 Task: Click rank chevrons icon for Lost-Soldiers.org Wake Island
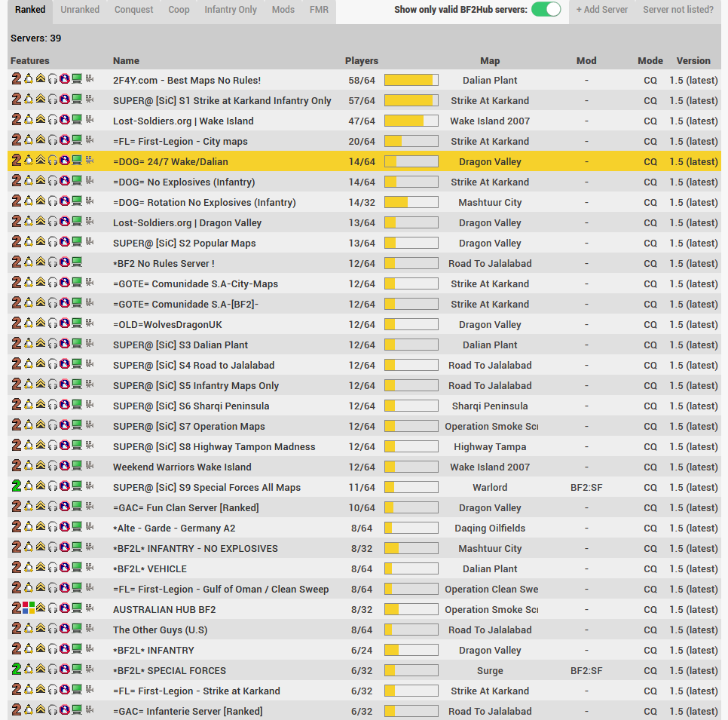coord(41,120)
